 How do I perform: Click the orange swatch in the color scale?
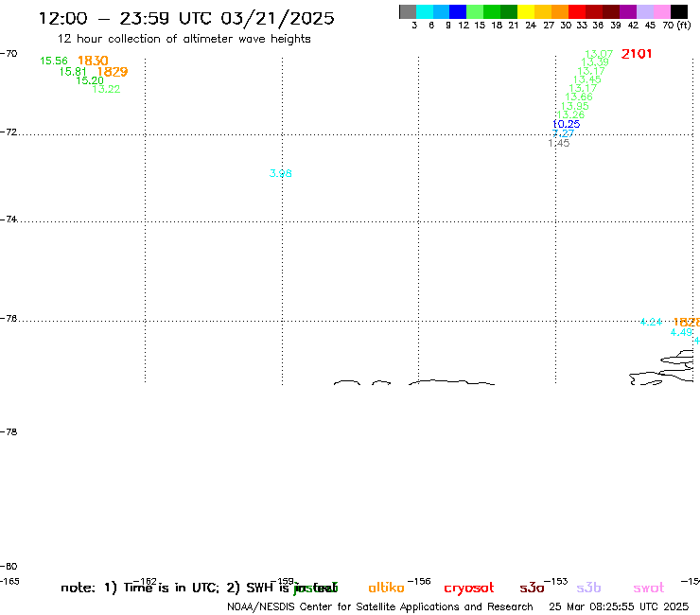(560, 11)
